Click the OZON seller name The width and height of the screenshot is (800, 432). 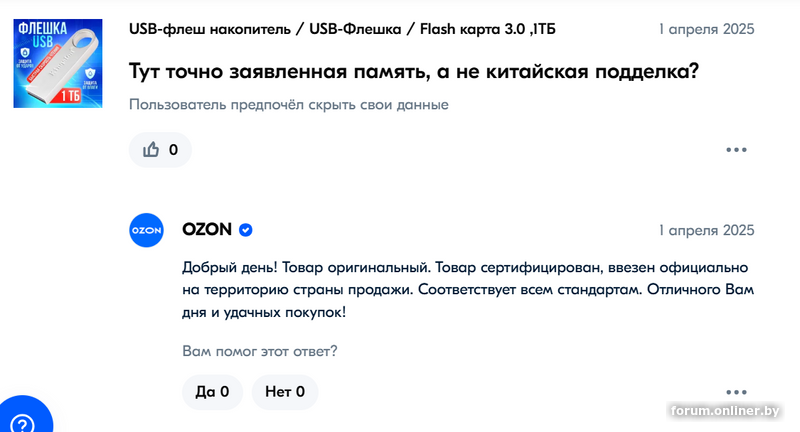207,230
